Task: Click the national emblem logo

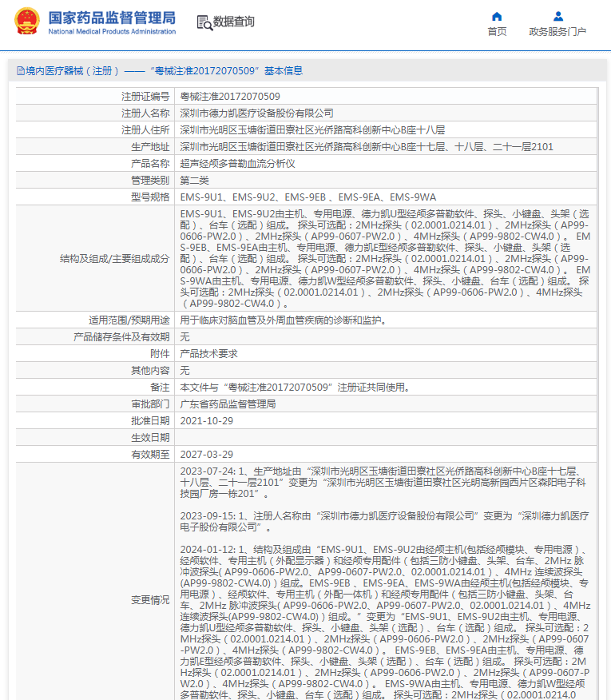Action: [27, 21]
